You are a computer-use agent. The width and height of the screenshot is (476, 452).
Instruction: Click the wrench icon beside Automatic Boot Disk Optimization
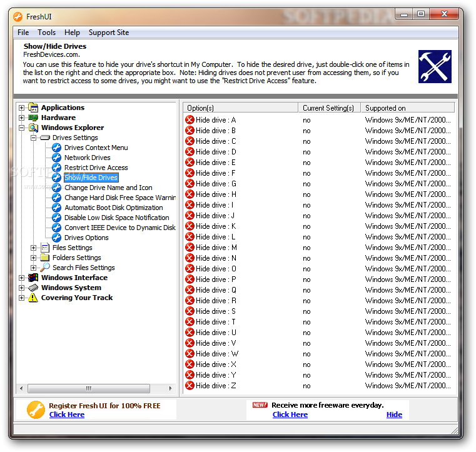click(x=56, y=208)
